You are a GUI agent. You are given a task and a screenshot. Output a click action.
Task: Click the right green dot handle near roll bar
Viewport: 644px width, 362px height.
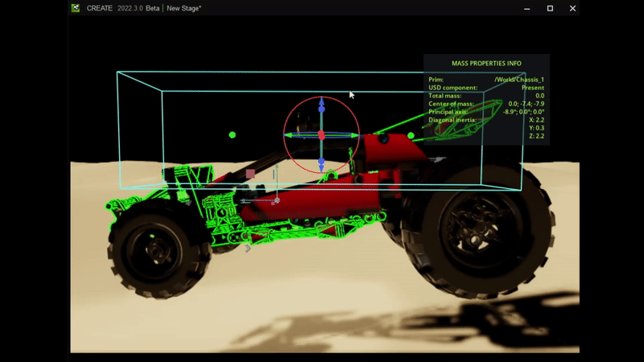click(x=411, y=136)
